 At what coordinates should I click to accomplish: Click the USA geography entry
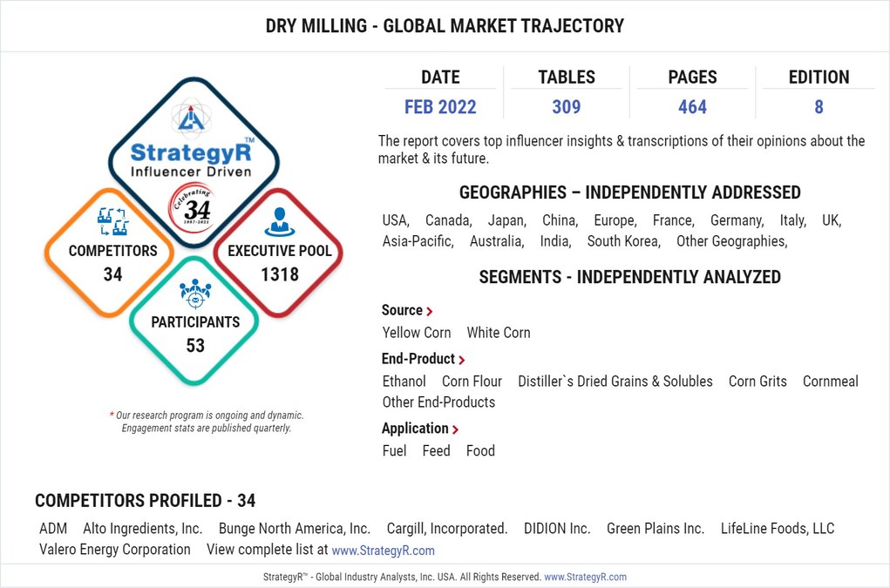tap(396, 220)
